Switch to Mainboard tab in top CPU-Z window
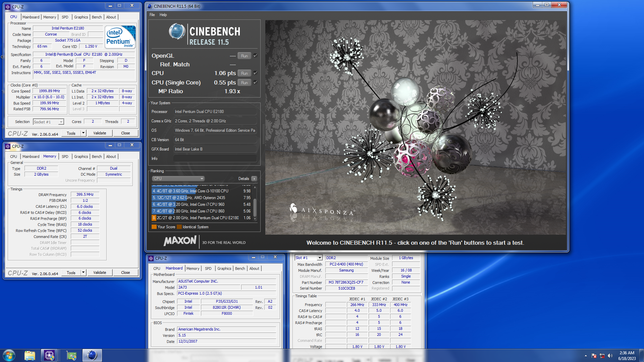The image size is (644, 362). coord(31,17)
